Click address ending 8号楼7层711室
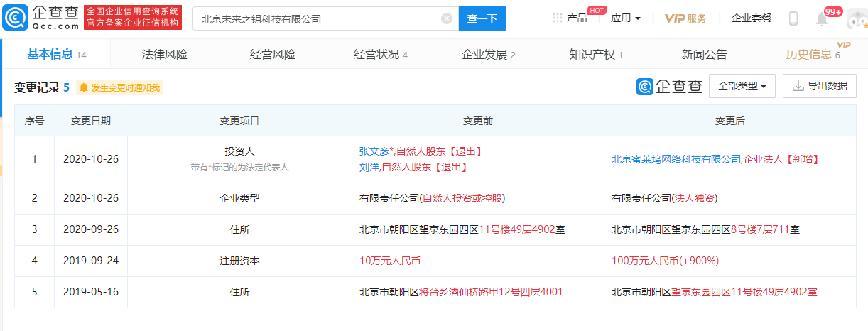The width and height of the screenshot is (868, 331). point(706,229)
